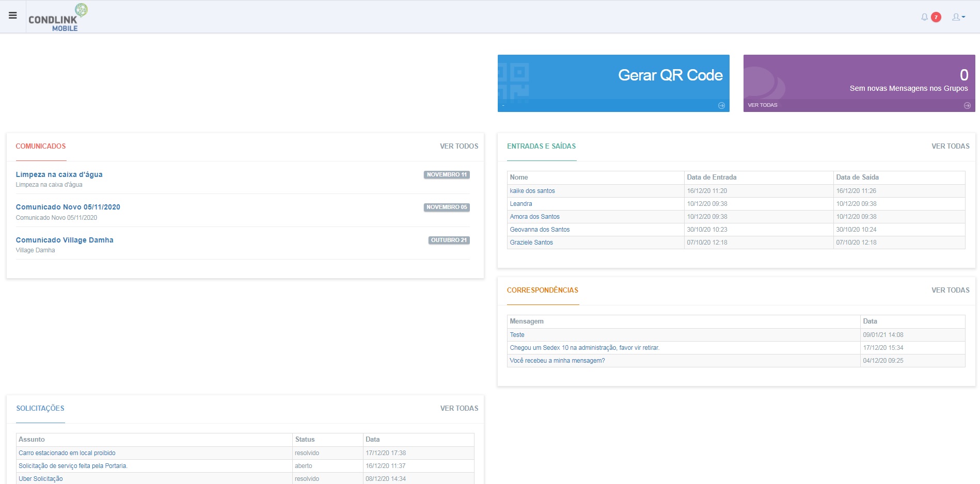The image size is (980, 484).
Task: Open Comunicado Village Damha notice
Action: (65, 240)
